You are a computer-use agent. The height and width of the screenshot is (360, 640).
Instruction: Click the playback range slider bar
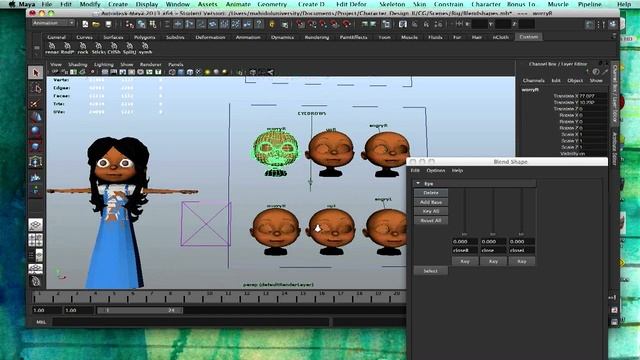pos(140,310)
